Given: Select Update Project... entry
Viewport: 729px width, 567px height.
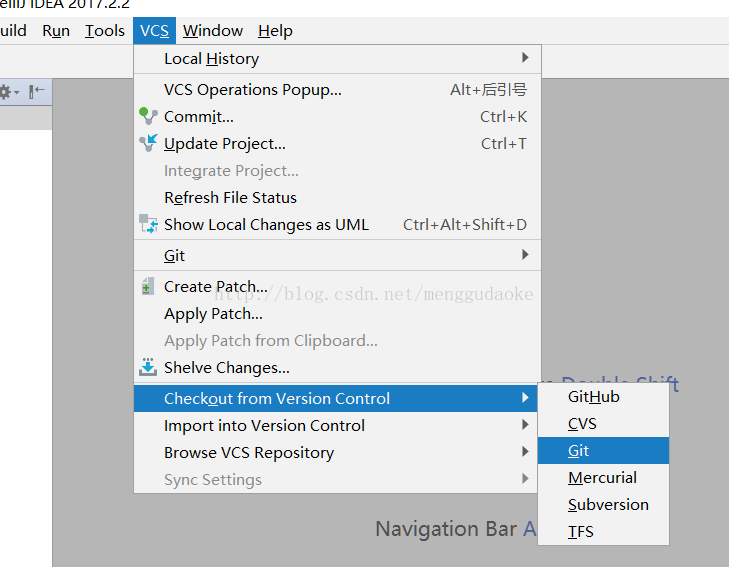Looking at the screenshot, I should 338,143.
